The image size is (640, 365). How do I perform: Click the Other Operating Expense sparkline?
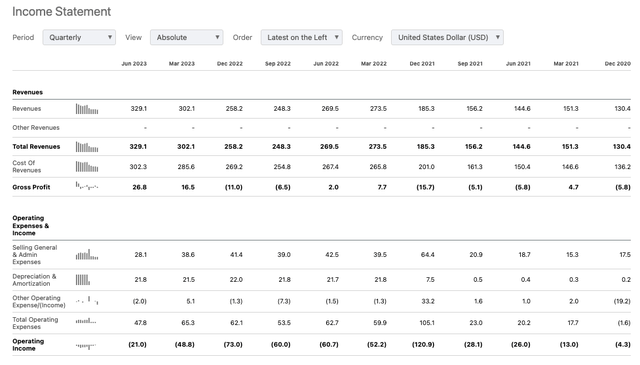coord(87,301)
